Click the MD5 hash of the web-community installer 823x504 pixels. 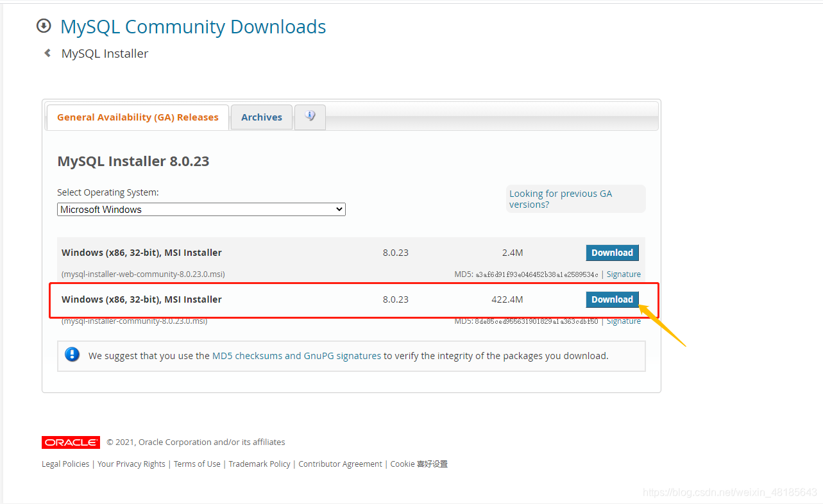point(536,274)
